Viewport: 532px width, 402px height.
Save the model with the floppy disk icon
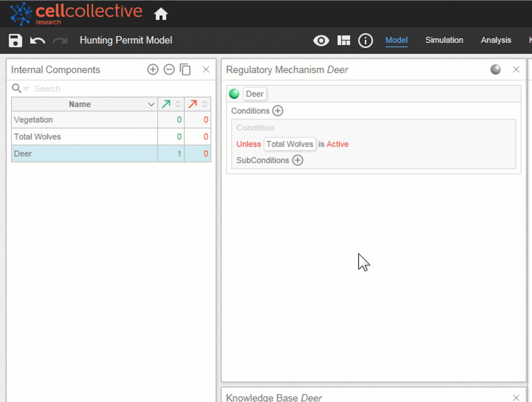point(15,40)
